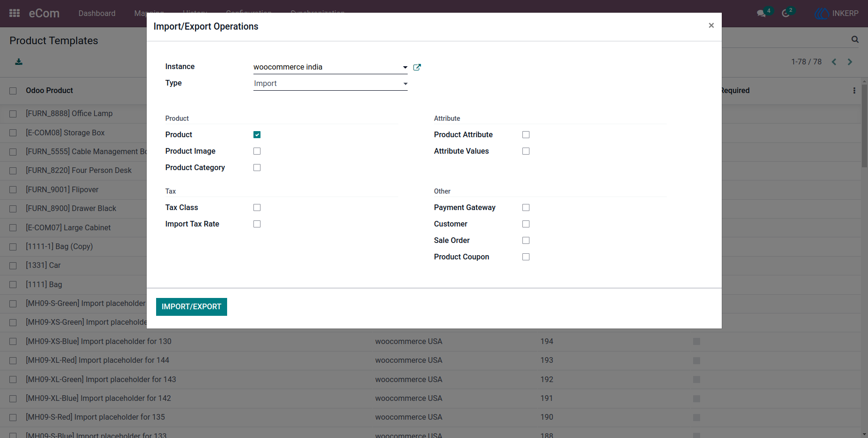Expand the Type dropdown set to Import

point(330,84)
